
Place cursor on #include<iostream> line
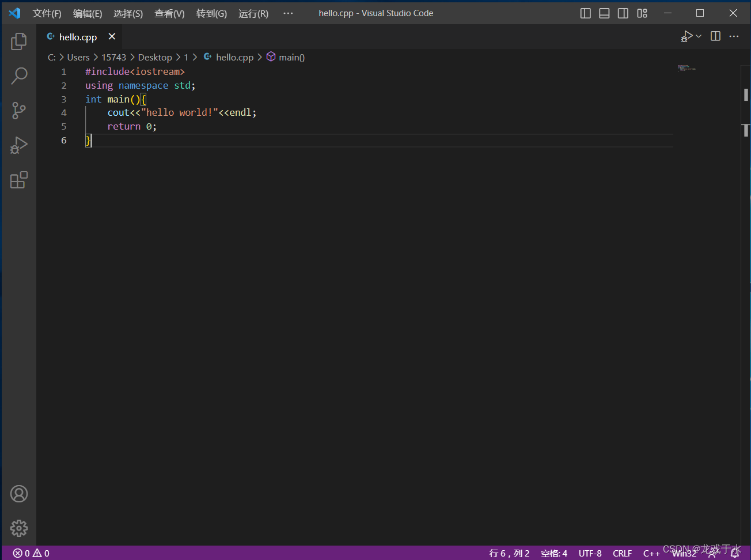click(135, 71)
